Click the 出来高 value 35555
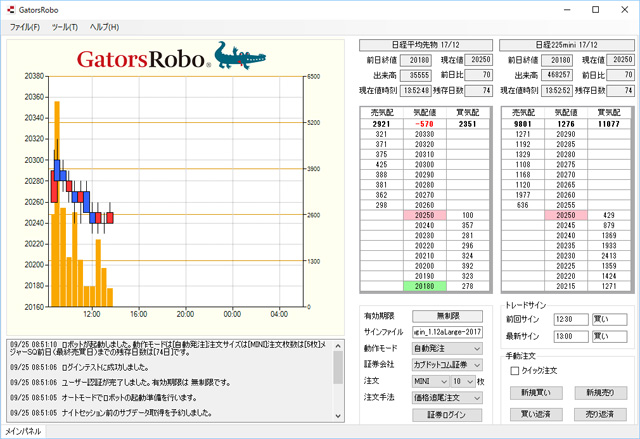Image resolution: width=640 pixels, height=439 pixels. (x=416, y=75)
